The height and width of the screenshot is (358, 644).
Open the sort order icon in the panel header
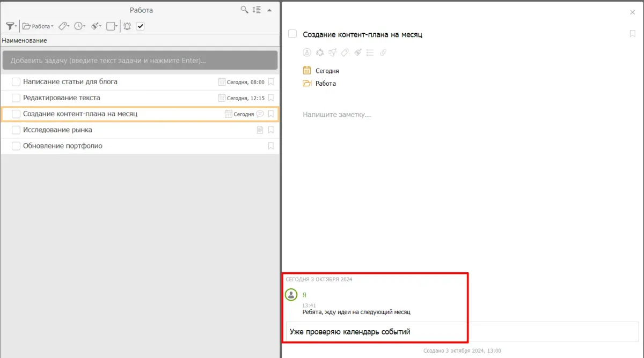[257, 10]
